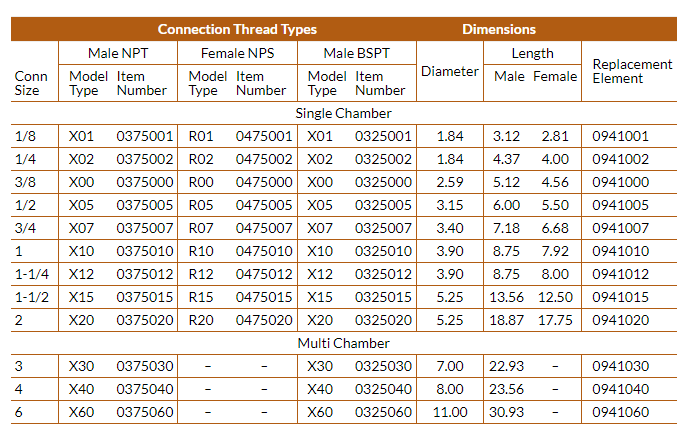Click the 1-1/4 conn size cell
The image size is (684, 442).
click(32, 274)
